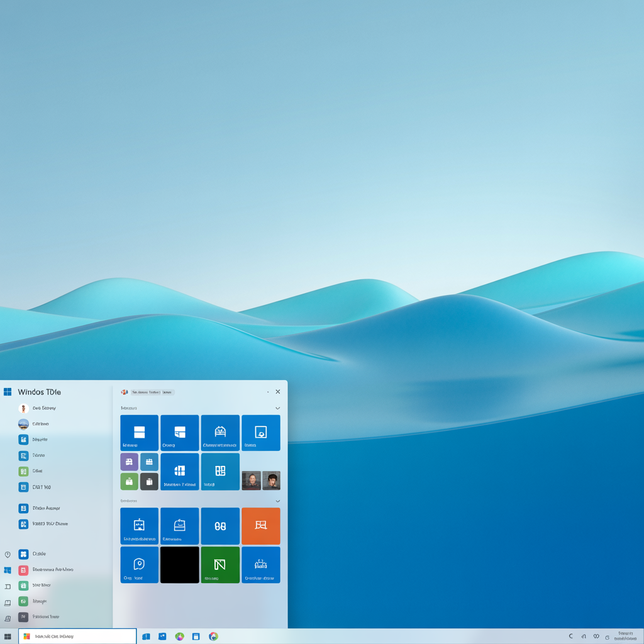
Task: Open the dark gray tile with the briefcase icon
Action: tap(149, 481)
